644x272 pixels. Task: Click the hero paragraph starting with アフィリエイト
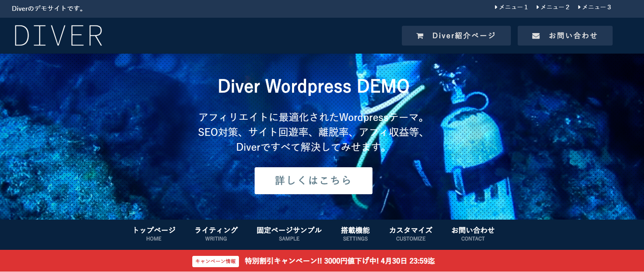coord(312,132)
